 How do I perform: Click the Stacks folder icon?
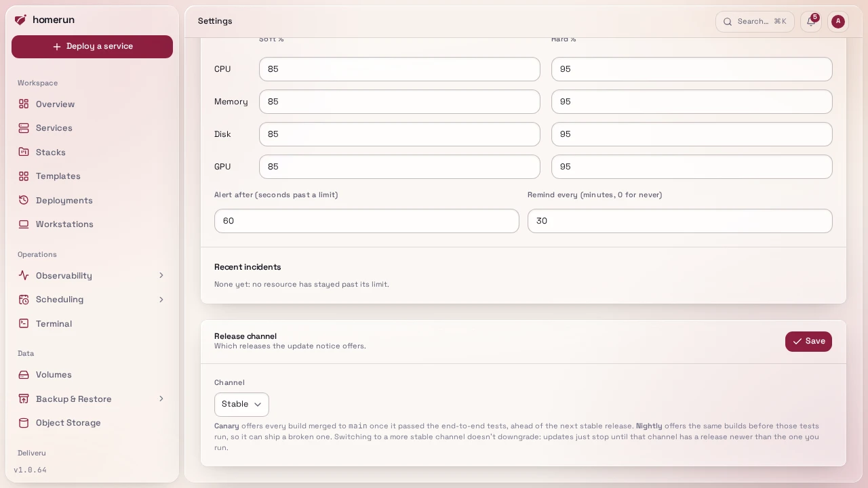click(x=24, y=152)
